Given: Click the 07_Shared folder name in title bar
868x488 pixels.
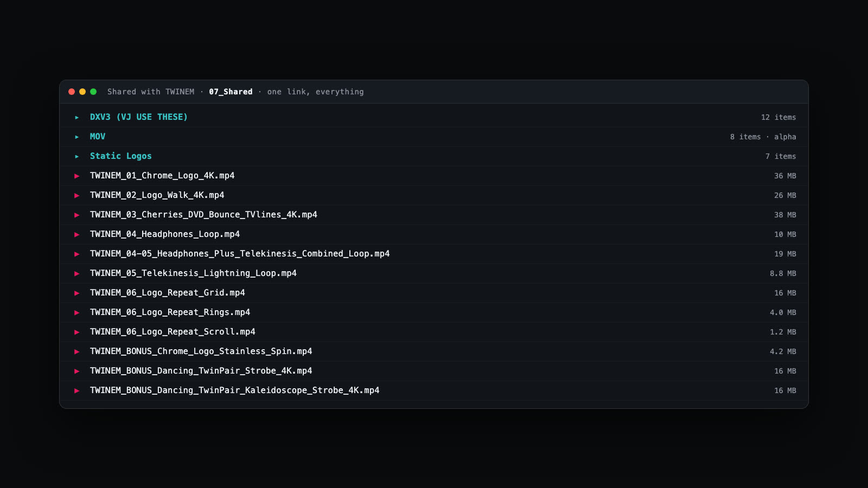Looking at the screenshot, I should pyautogui.click(x=231, y=92).
